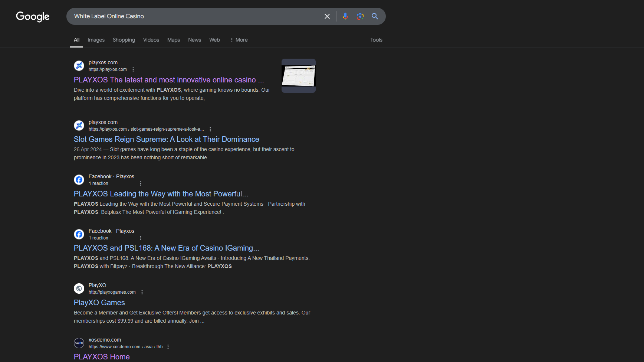The width and height of the screenshot is (644, 362).
Task: Click the Google logo
Action: point(33,17)
